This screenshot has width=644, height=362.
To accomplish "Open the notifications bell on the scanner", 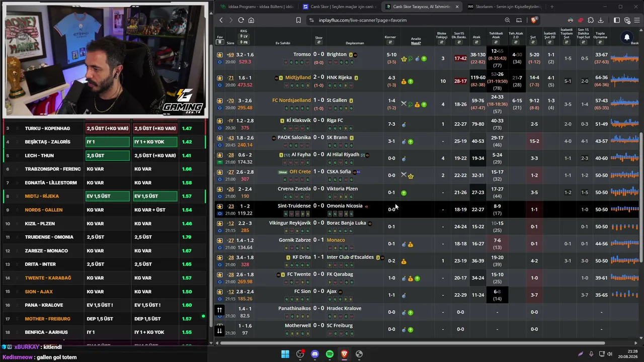I will 627,37.
